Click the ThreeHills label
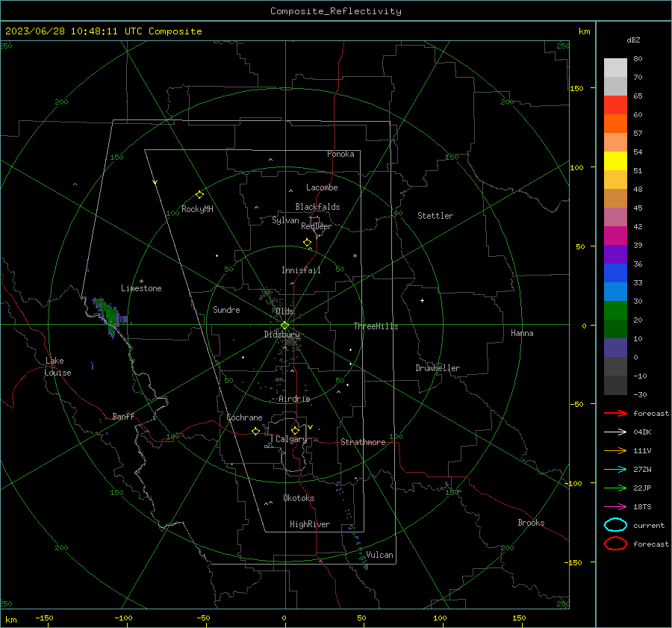 tap(376, 326)
